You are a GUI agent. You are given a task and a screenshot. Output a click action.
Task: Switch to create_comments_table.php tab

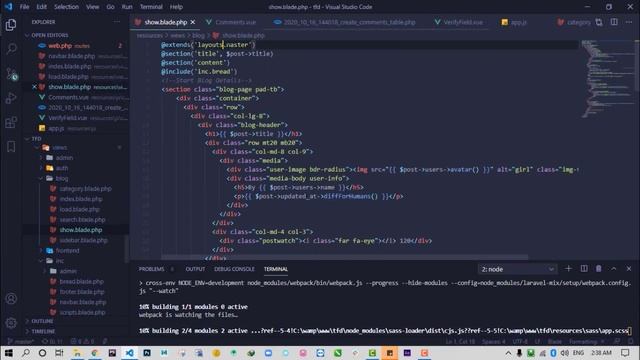pos(349,22)
